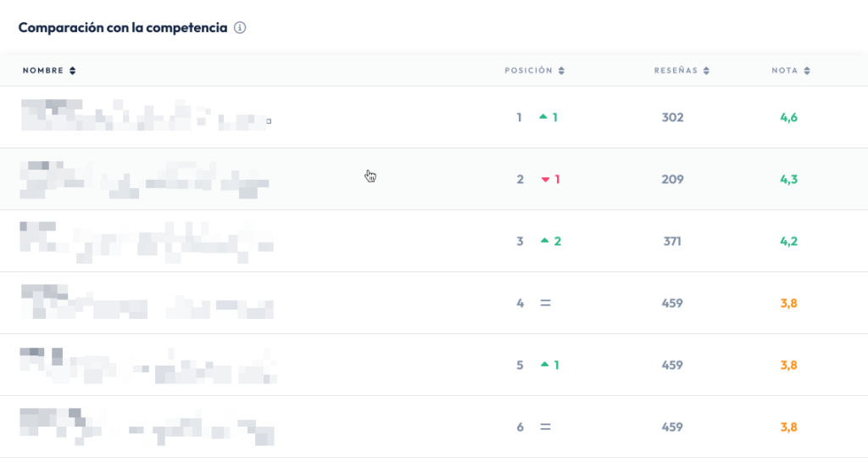Select blurred competitor name in second row
The height and width of the screenshot is (458, 868).
point(144,178)
